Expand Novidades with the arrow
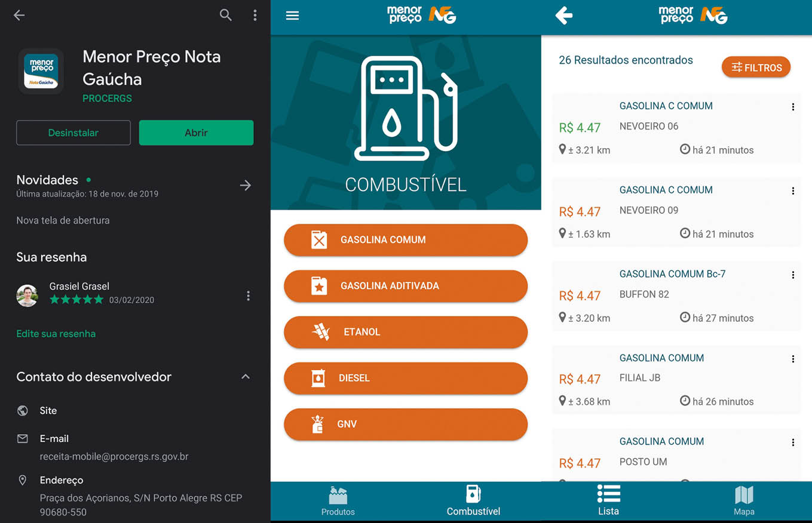 click(246, 186)
